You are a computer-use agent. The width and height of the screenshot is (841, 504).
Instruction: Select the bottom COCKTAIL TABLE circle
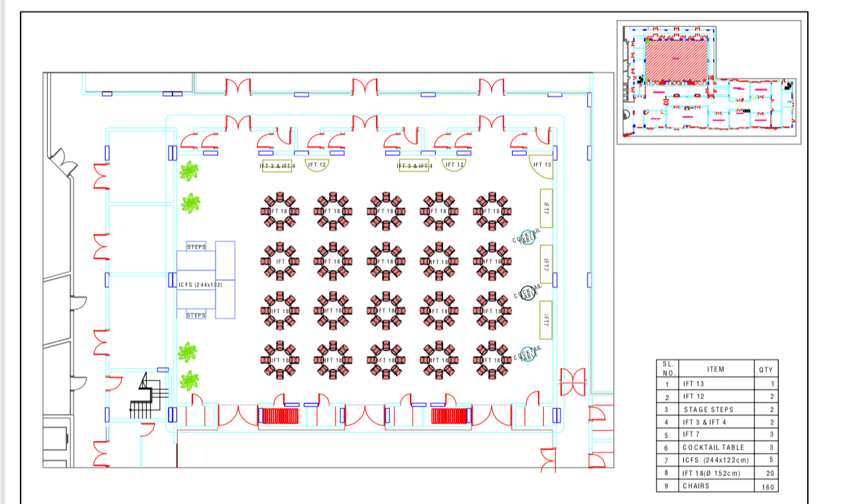pos(528,355)
